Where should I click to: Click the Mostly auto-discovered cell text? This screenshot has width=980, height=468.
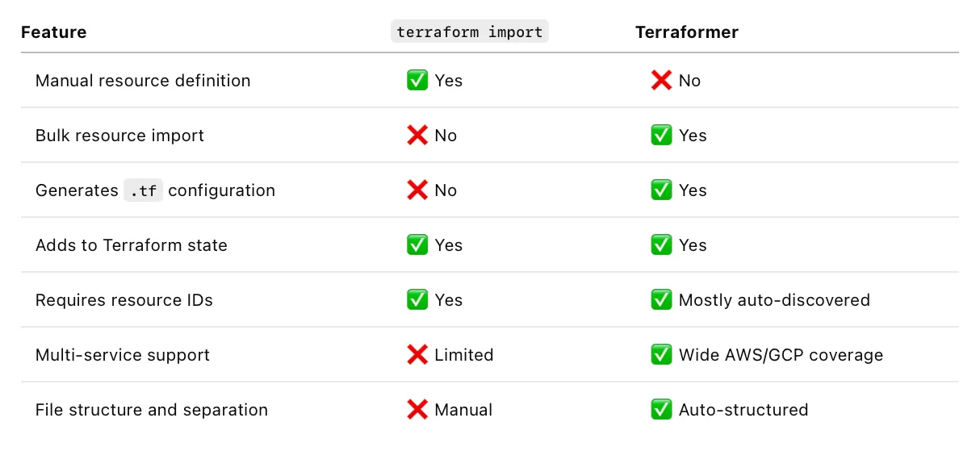(x=774, y=300)
